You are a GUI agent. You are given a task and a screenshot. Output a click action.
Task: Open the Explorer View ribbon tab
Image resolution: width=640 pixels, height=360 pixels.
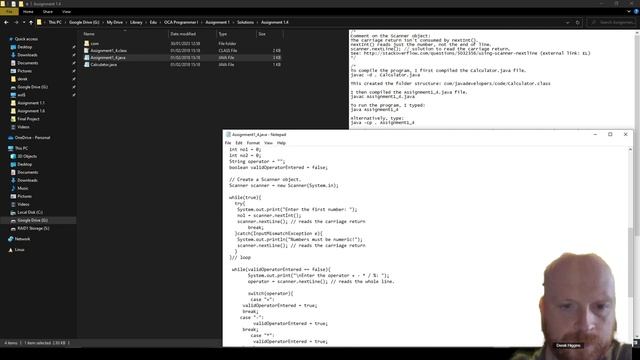(67, 12)
